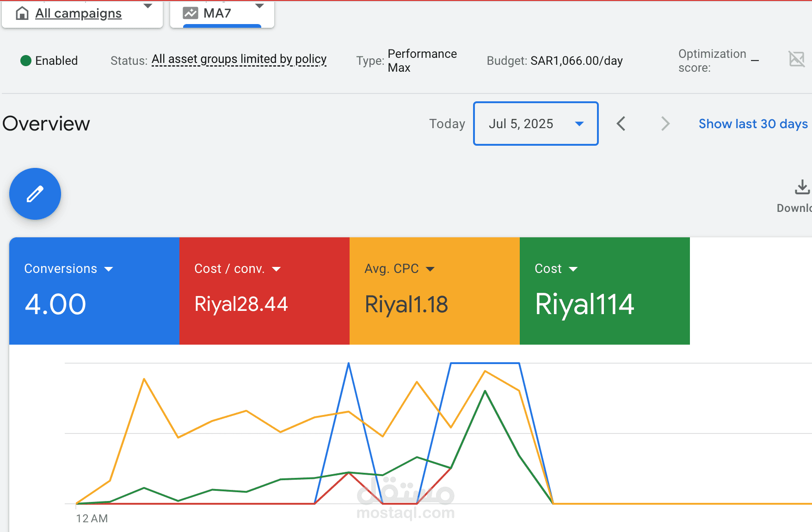Screen dimensions: 812x532
Task: Click the green Enabled status dot
Action: tap(26, 61)
